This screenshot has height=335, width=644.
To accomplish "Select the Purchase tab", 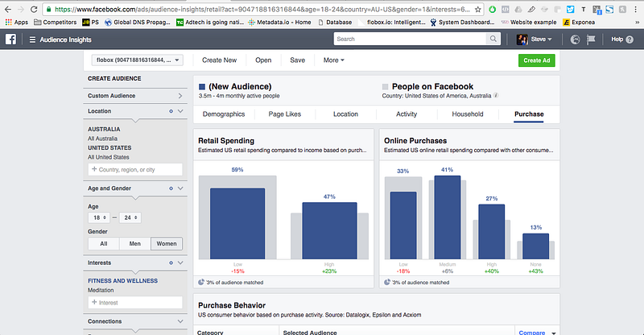I will [529, 114].
